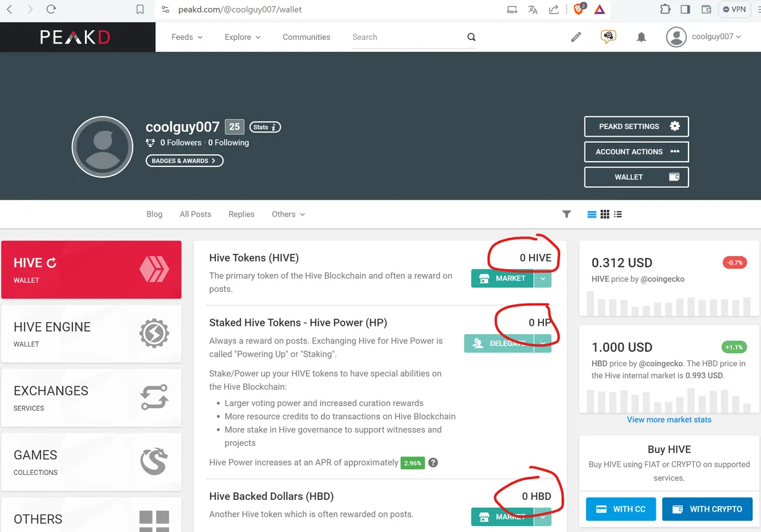This screenshot has height=532, width=761.
Task: Click the Wallet button in profile header
Action: coord(636,177)
